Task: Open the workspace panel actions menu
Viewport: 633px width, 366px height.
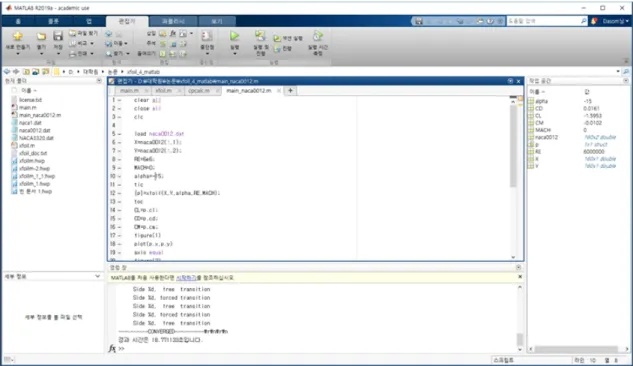Action: 626,81
